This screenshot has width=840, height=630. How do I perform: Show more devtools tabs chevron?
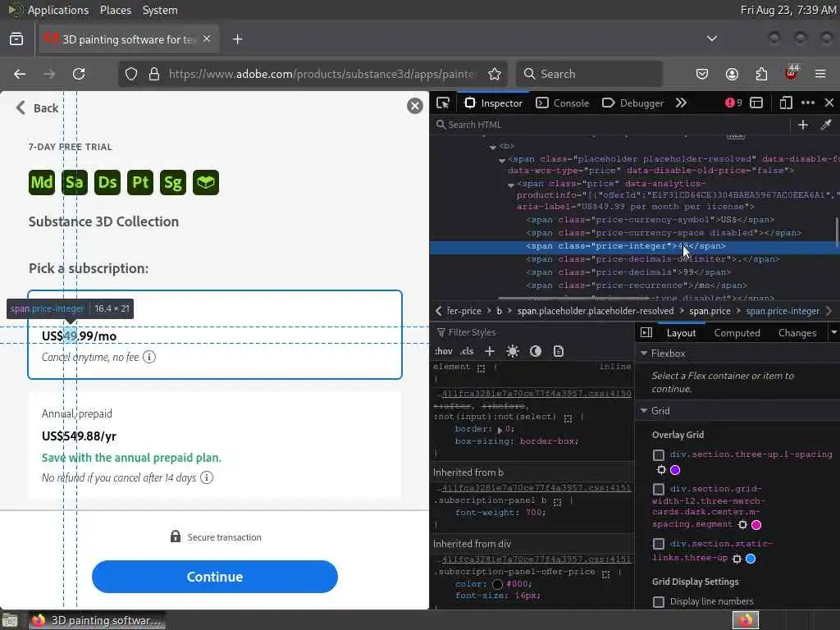681,103
